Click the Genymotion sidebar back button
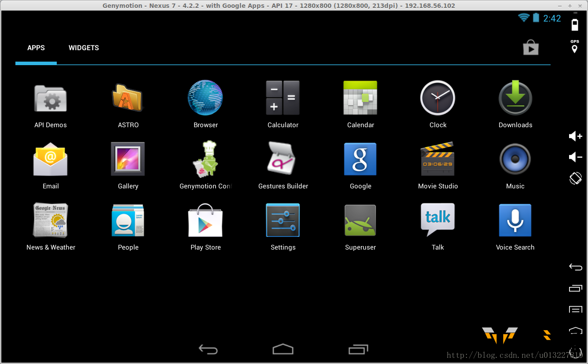The width and height of the screenshot is (588, 364). pos(576,267)
